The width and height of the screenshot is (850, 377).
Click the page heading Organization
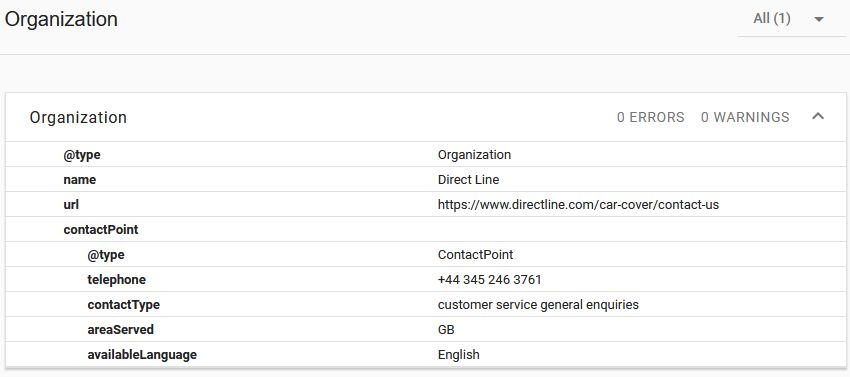[61, 20]
